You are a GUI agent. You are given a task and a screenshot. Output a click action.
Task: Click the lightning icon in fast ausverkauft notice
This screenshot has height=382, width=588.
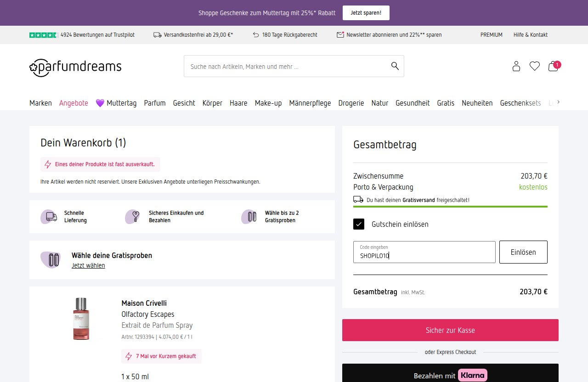48,164
